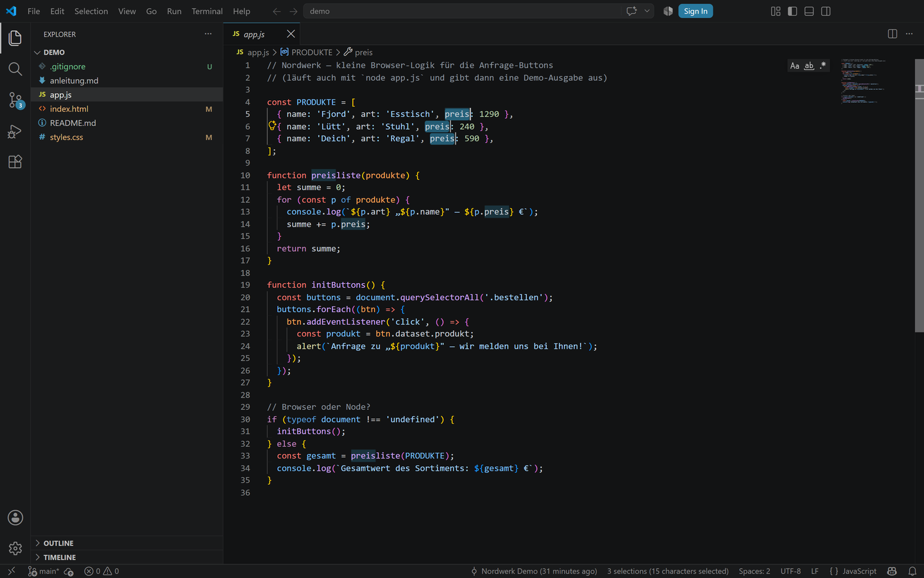Open .gitignore in the Explorer

(x=127, y=66)
